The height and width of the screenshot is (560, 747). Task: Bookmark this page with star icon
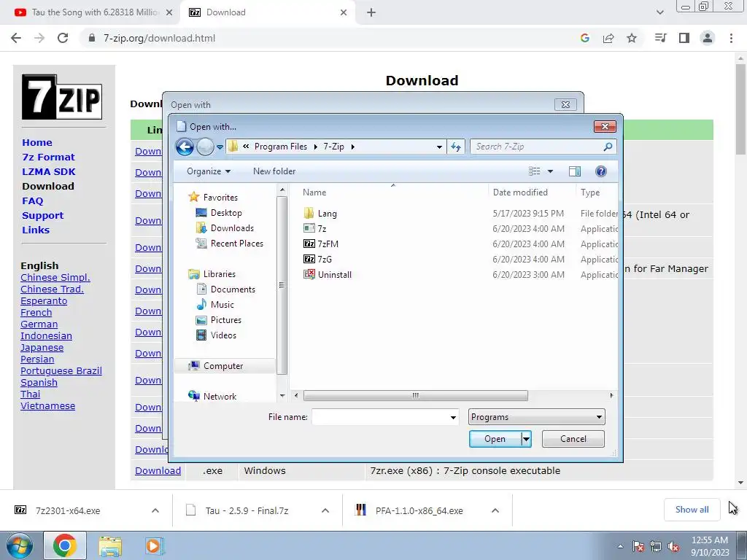pos(632,38)
